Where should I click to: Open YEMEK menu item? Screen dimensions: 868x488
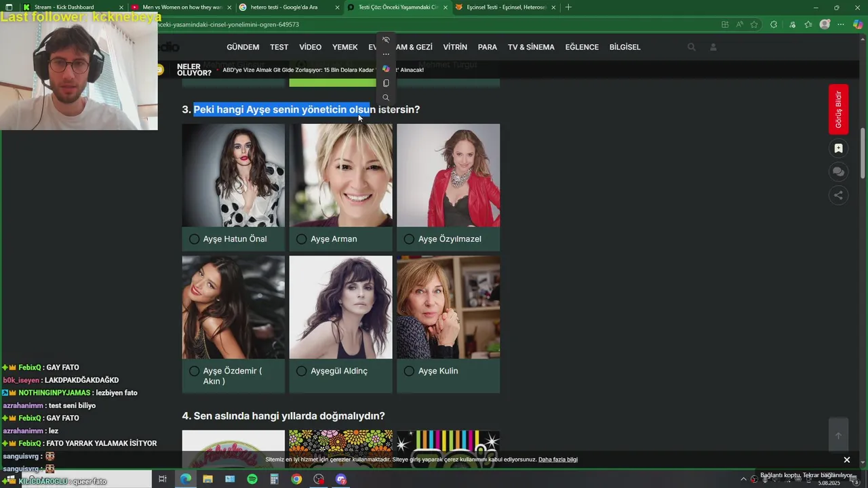click(x=344, y=47)
